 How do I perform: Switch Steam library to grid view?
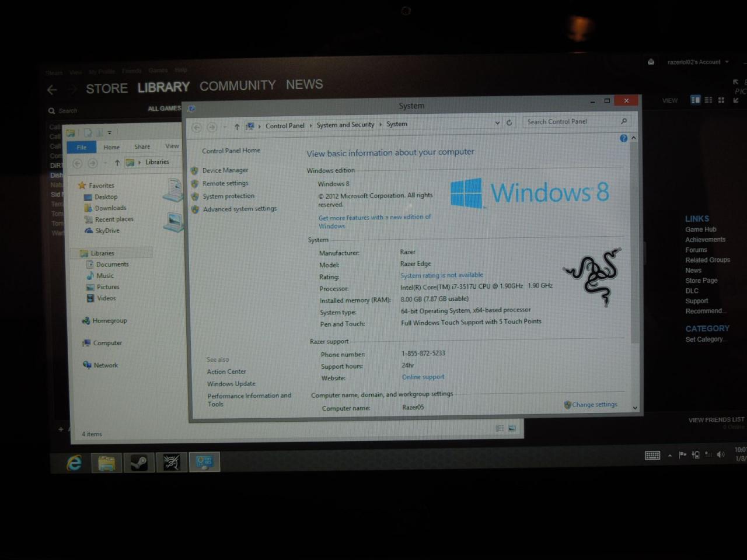tap(721, 100)
